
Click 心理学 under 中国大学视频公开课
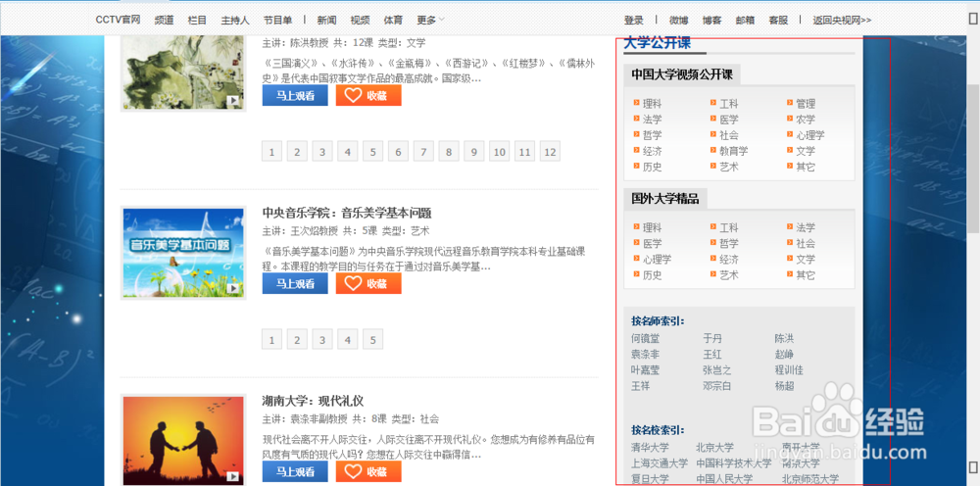pos(810,135)
